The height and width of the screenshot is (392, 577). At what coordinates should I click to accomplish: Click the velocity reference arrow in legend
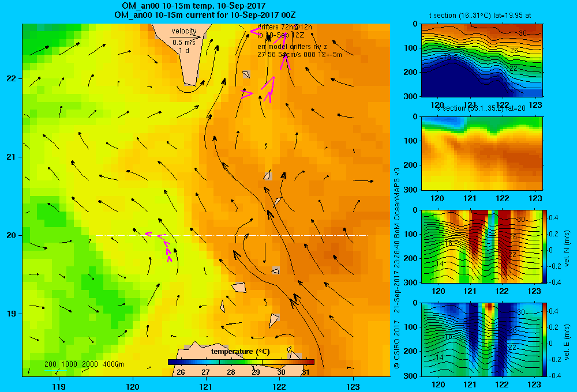coord(185,37)
